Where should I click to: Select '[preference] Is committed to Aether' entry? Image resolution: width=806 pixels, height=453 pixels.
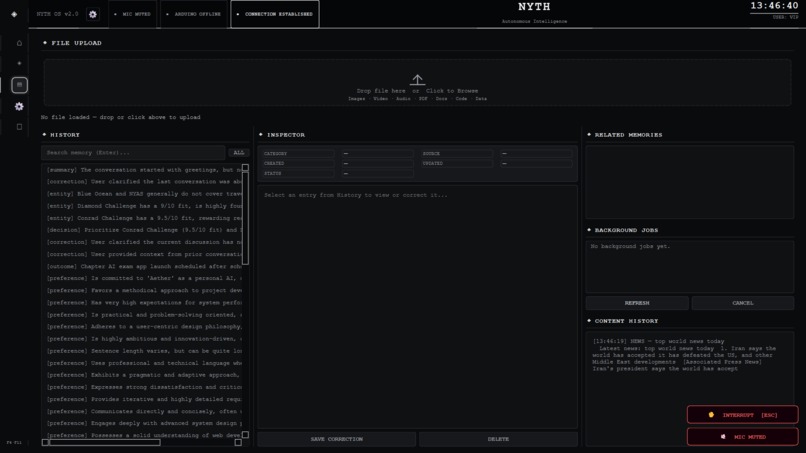tap(142, 279)
